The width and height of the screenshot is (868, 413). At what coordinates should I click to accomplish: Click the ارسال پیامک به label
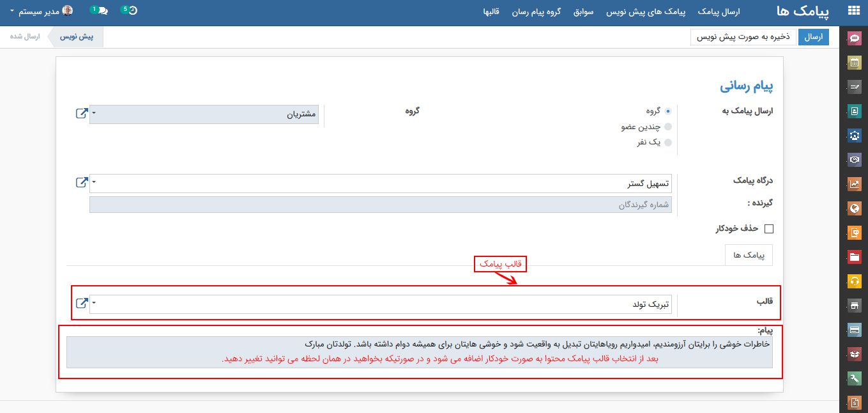point(747,111)
